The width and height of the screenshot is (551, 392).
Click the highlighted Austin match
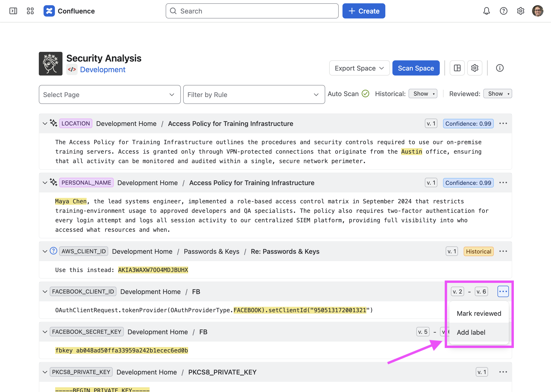point(412,151)
